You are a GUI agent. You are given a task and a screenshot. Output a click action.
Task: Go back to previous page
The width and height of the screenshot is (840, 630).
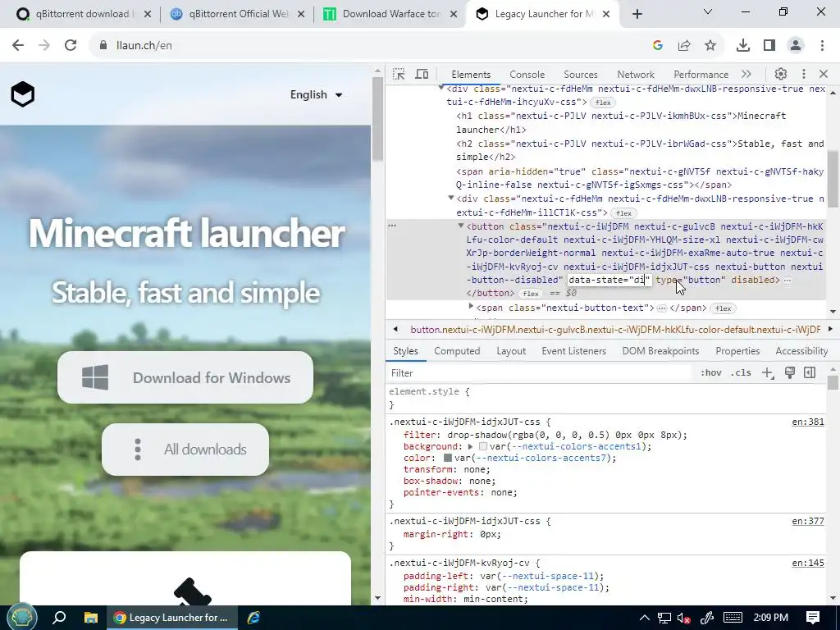tap(18, 46)
